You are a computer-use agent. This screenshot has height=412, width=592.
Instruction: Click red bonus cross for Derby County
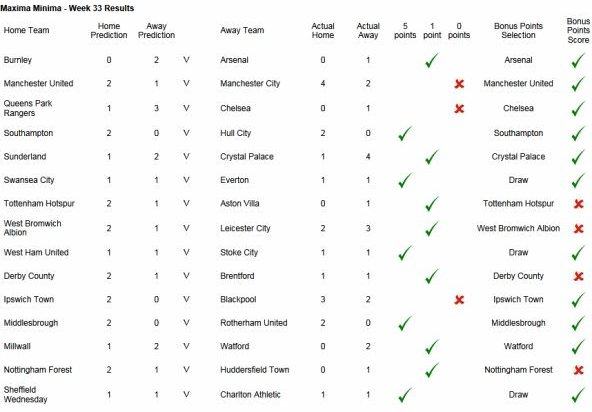pos(578,276)
